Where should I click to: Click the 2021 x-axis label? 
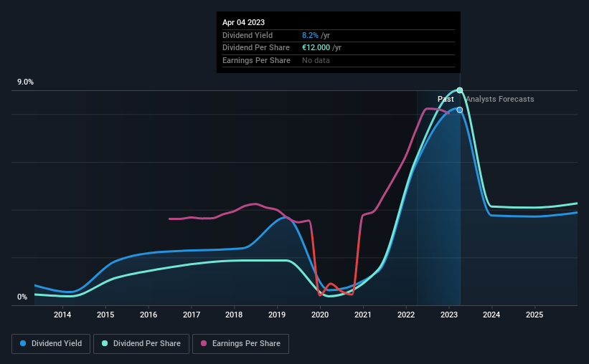click(363, 315)
